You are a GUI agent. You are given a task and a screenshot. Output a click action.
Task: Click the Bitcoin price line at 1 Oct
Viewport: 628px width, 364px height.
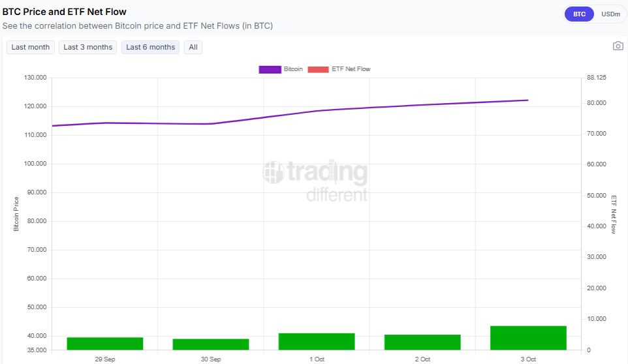(317, 111)
